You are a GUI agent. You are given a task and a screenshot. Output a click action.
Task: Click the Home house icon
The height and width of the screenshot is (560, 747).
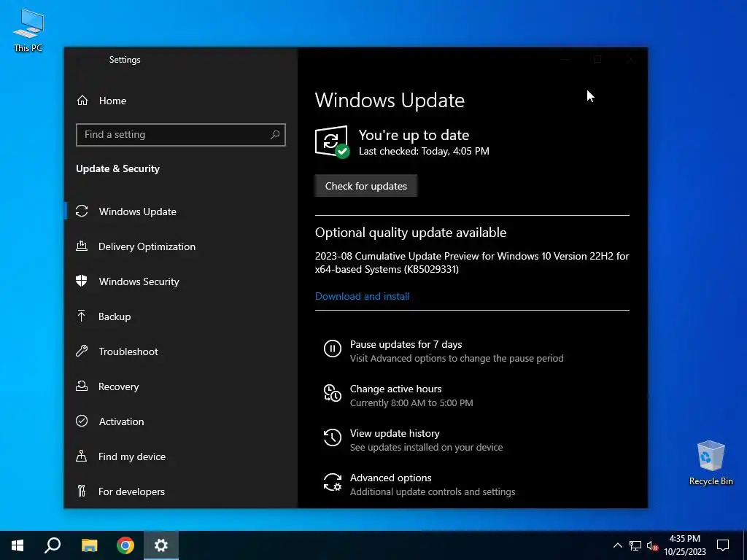click(x=82, y=101)
